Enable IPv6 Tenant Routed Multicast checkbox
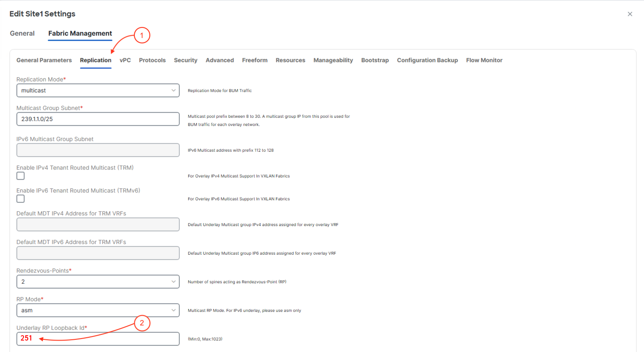This screenshot has height=352, width=644. point(20,199)
